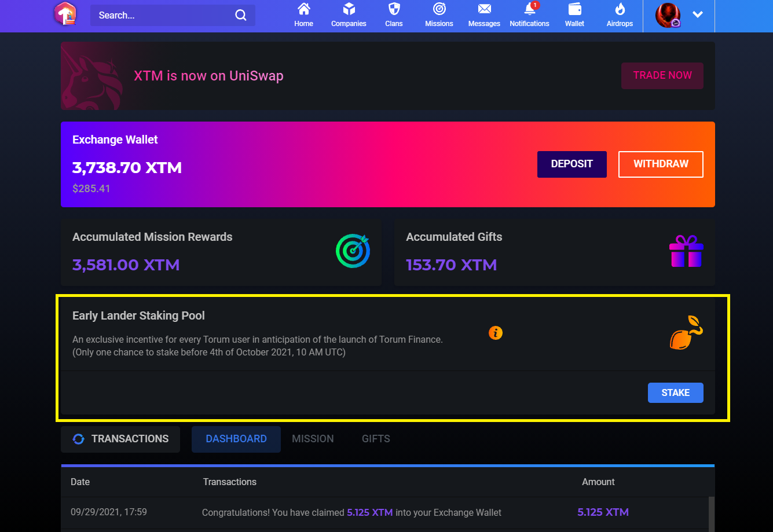Click the refresh transactions icon
The image size is (773, 532).
point(78,439)
